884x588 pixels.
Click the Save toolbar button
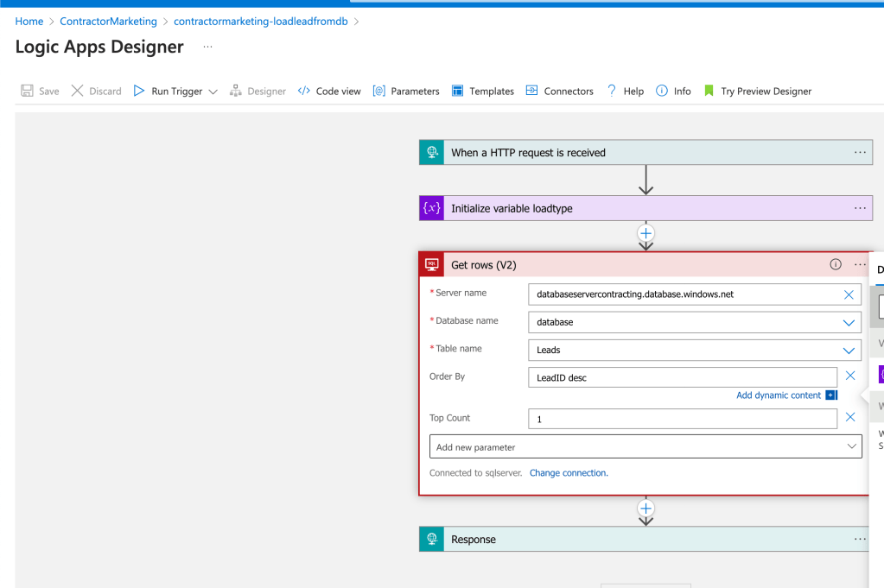(40, 91)
